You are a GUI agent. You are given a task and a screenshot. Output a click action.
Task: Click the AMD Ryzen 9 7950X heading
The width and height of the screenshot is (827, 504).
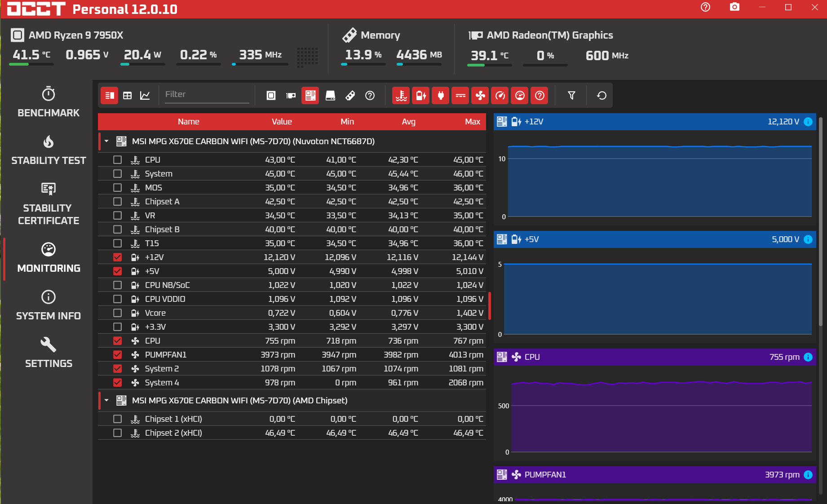point(76,35)
